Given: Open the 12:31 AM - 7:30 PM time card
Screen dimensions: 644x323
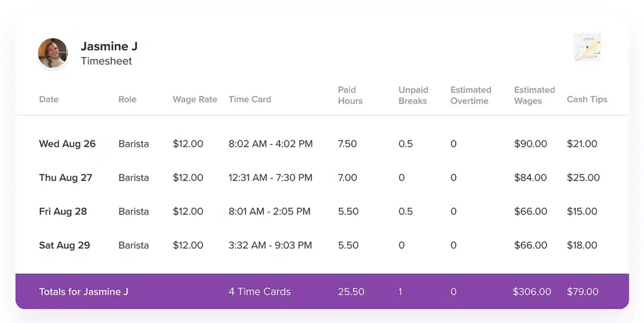Looking at the screenshot, I should pos(270,178).
